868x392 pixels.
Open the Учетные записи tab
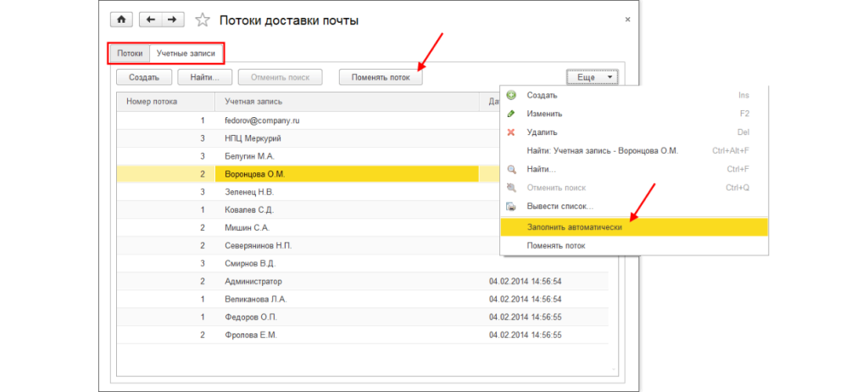[x=186, y=53]
